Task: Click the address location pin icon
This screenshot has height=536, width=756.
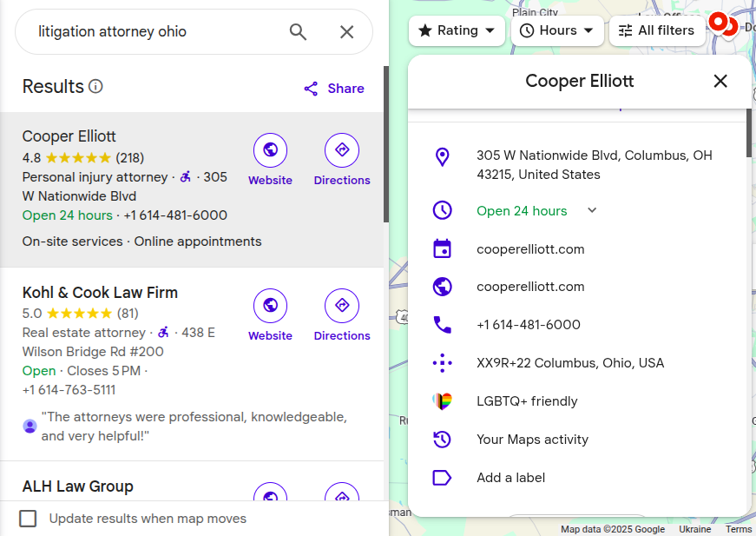Action: click(442, 156)
